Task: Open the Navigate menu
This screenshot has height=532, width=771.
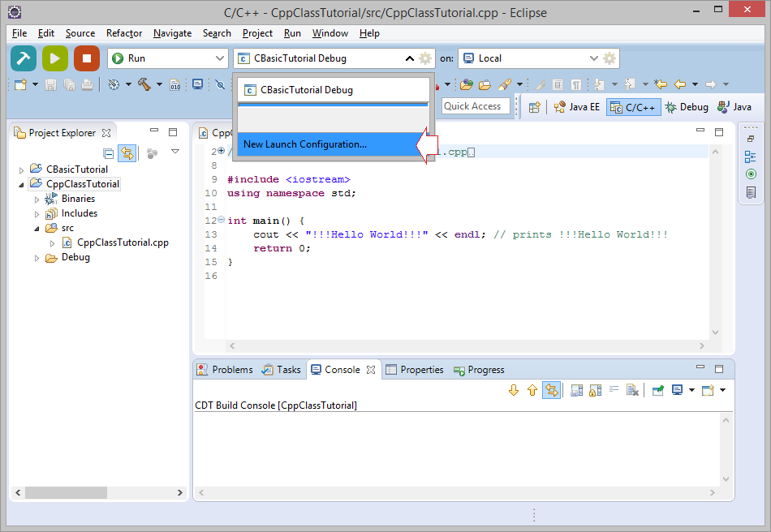Action: click(172, 33)
